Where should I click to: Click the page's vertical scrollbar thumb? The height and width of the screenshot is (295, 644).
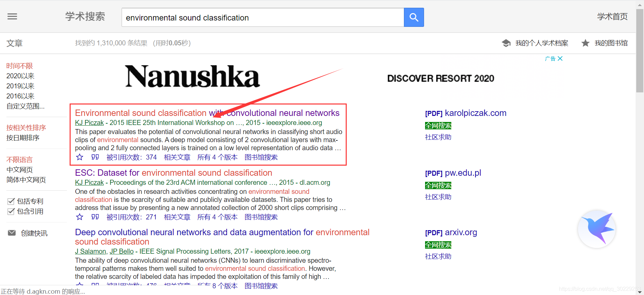pos(640,50)
